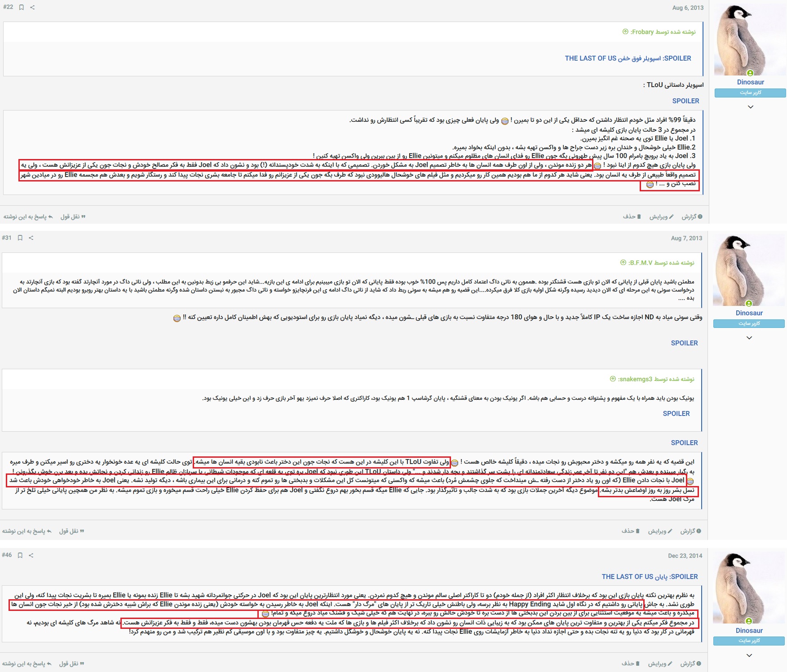The image size is (787, 672).
Task: Expand user details chevron in post #31
Action: [x=749, y=338]
